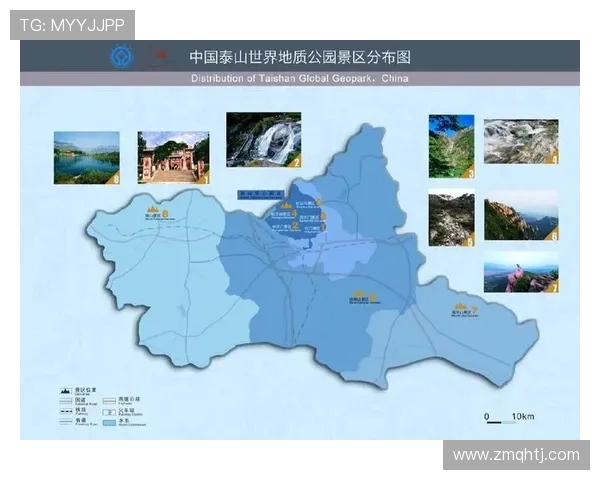Open pink blossom summit photo thumbnail numbered 7
This screenshot has width=600, height=480.
tap(521, 272)
